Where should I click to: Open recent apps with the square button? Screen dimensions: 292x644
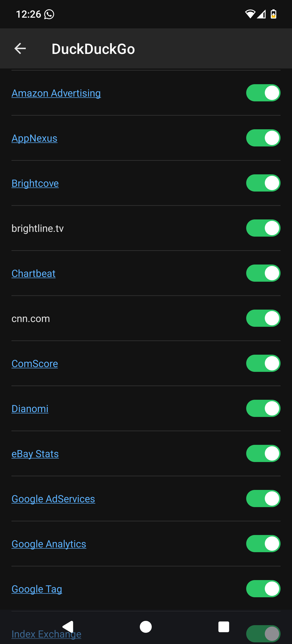[224, 627]
